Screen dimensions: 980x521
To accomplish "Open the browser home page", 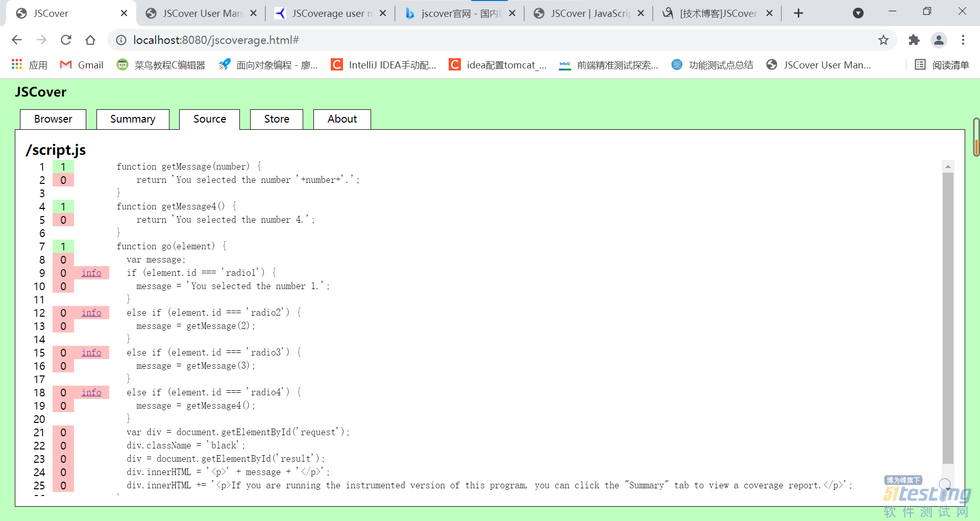I will pyautogui.click(x=90, y=40).
